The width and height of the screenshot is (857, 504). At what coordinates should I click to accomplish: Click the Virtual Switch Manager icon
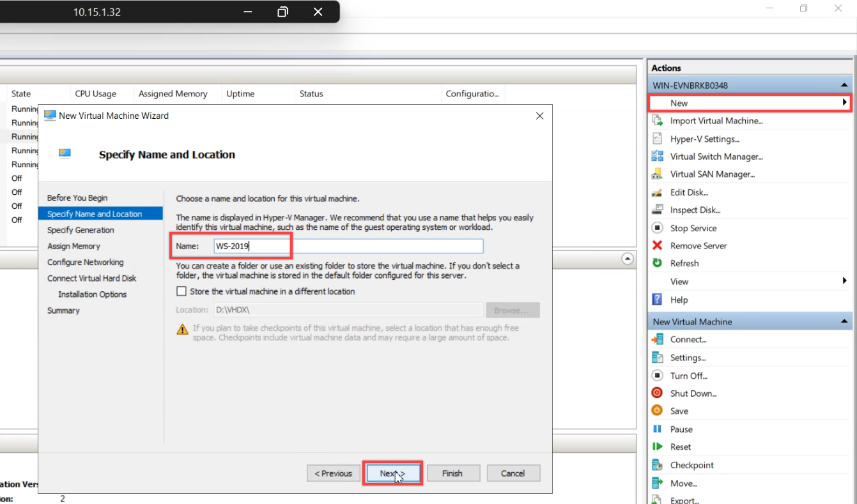(657, 157)
